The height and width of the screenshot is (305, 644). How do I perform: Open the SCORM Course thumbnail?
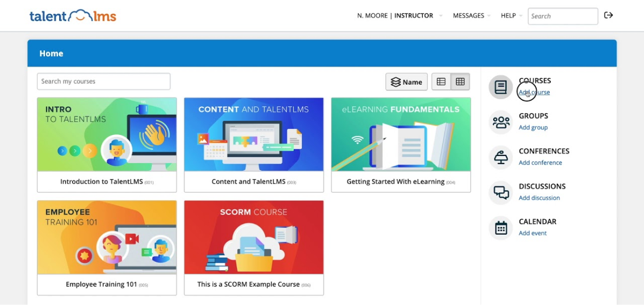(254, 237)
